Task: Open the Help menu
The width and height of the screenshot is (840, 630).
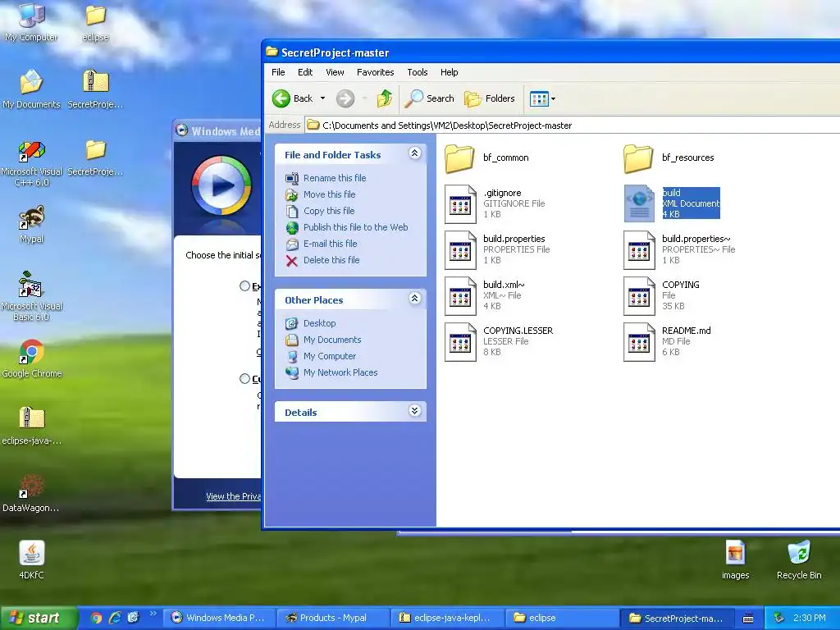Action: click(449, 72)
